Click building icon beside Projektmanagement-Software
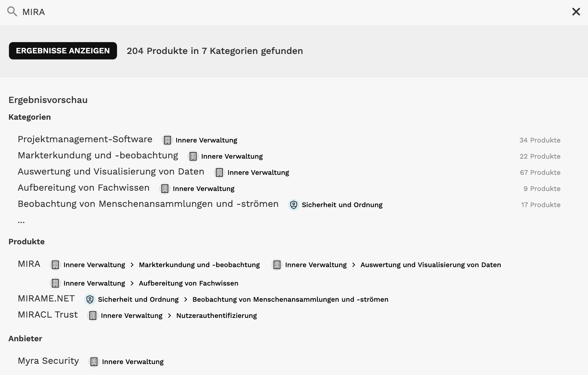588x375 pixels. 167,140
